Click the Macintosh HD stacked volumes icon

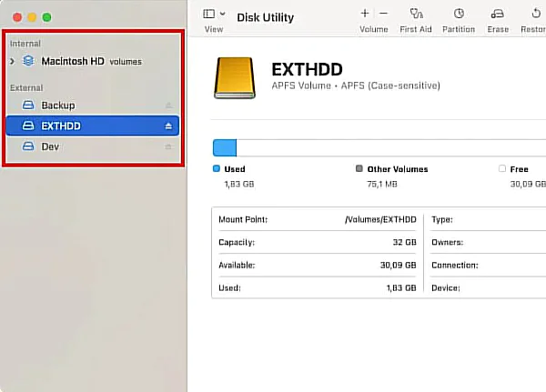[x=28, y=61]
